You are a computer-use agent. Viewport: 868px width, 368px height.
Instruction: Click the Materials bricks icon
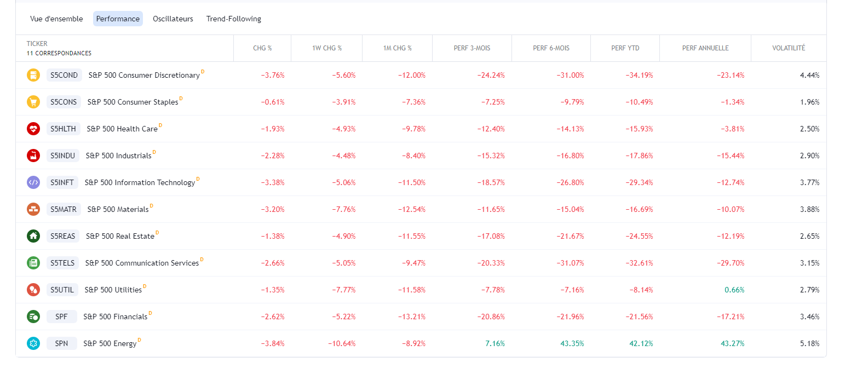pyautogui.click(x=33, y=209)
